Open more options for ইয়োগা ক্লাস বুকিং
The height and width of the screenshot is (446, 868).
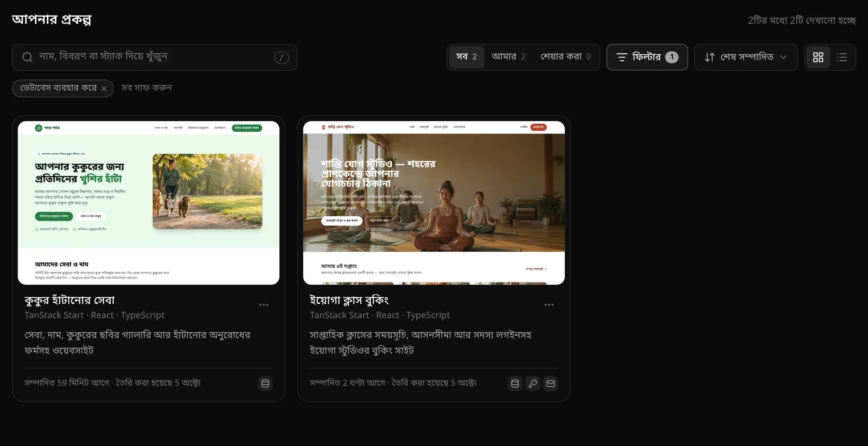coord(549,305)
